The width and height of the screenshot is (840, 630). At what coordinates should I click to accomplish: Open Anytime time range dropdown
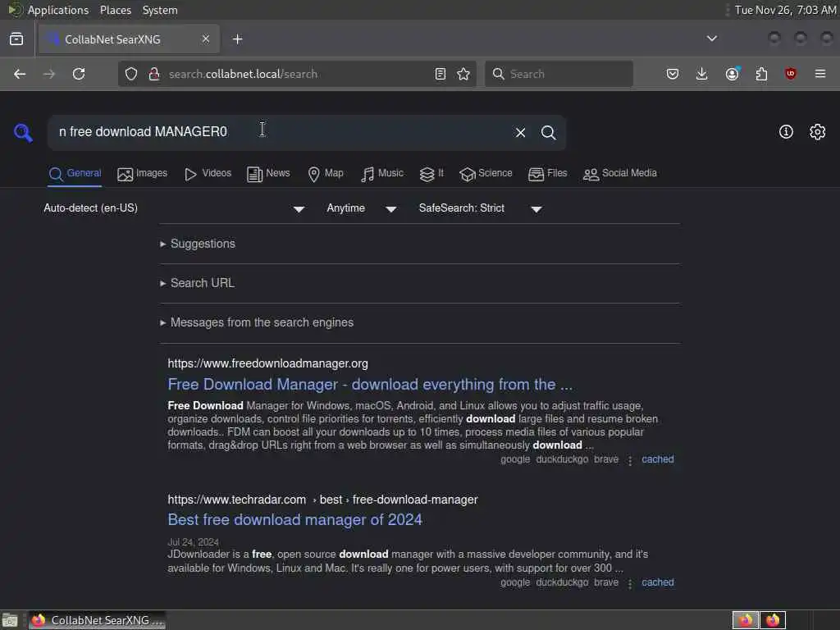[x=362, y=208]
